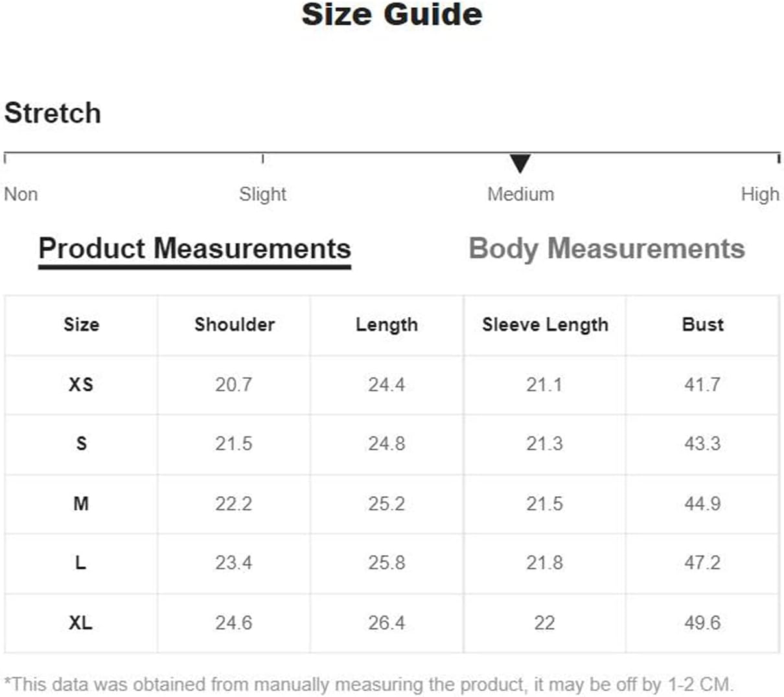Click the Medium stretch triangle marker
The image size is (784, 697).
(520, 163)
